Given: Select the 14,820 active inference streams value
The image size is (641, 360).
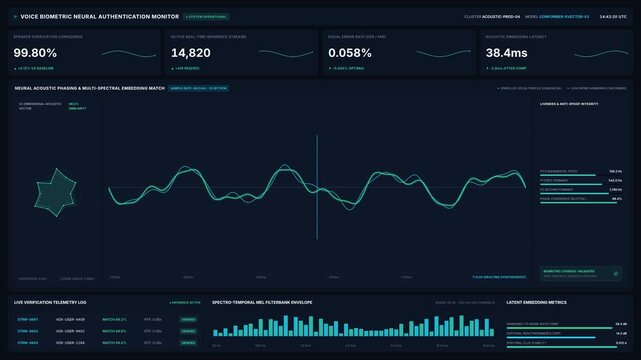Looking at the screenshot, I should [x=191, y=53].
